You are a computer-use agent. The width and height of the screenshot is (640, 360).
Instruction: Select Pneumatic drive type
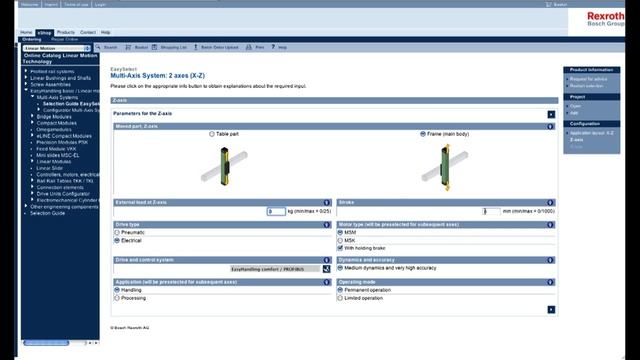point(117,233)
